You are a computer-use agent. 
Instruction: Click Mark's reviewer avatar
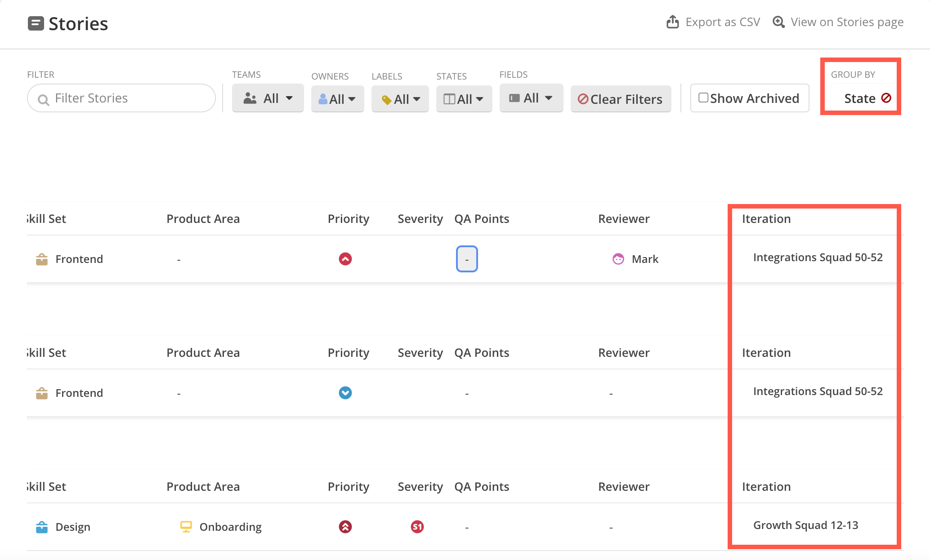618,259
